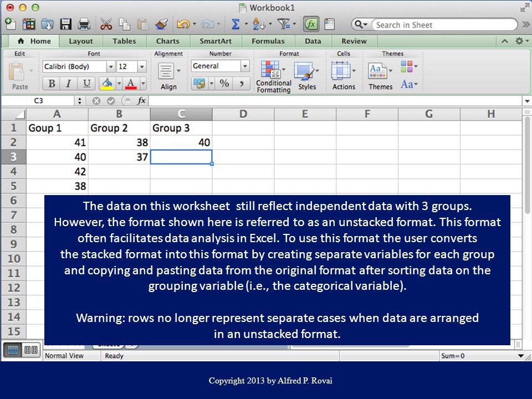Toggle Bold formatting
Image resolution: width=532 pixels, height=399 pixels.
52,83
